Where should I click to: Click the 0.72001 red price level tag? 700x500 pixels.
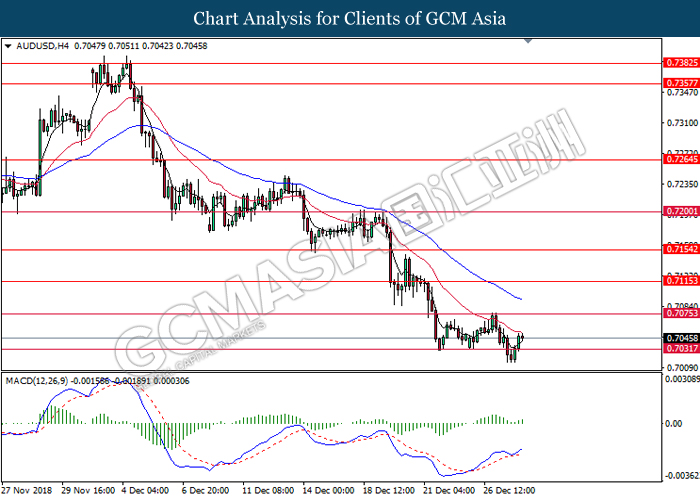681,212
